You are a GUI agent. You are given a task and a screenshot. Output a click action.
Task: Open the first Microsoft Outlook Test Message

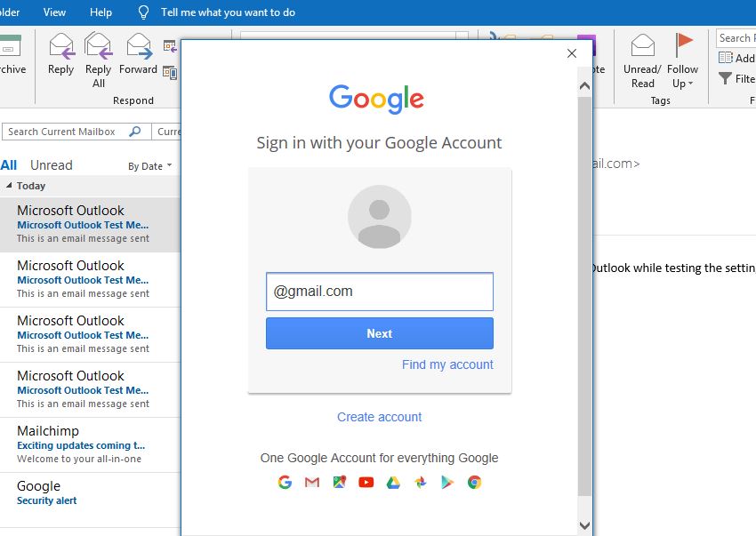[90, 224]
